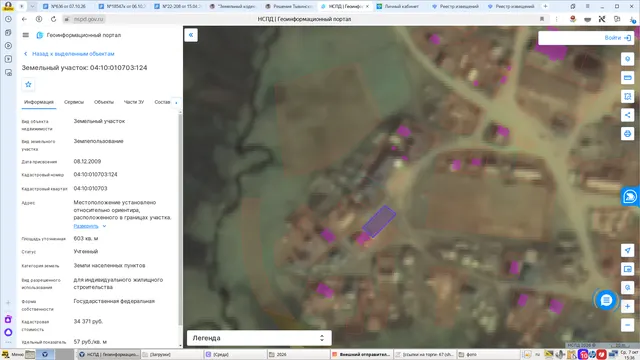Click cadastral number value 04:10:010703:124
This screenshot has height=360, width=640.
click(x=96, y=174)
